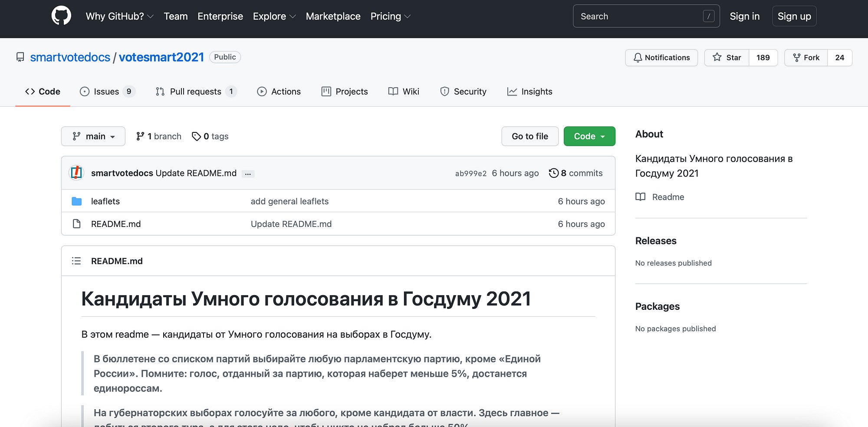Open README table of contents list icon
The height and width of the screenshot is (427, 868).
(76, 261)
